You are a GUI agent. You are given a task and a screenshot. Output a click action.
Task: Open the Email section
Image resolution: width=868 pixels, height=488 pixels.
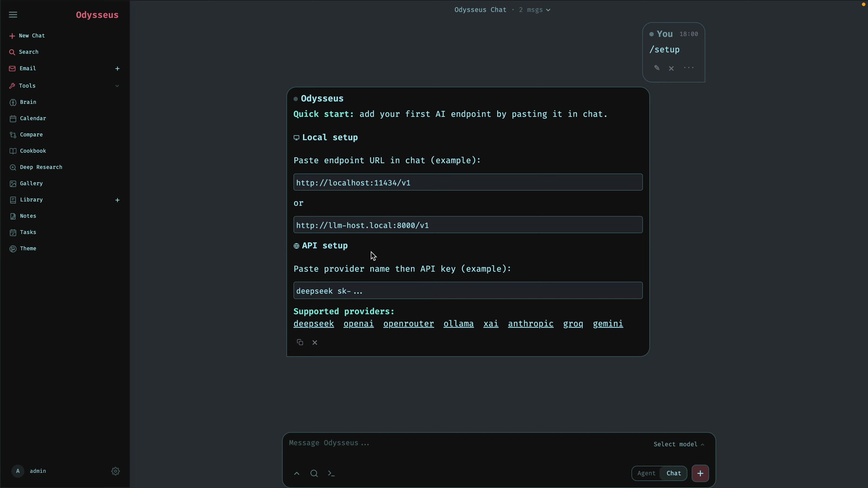click(23, 68)
